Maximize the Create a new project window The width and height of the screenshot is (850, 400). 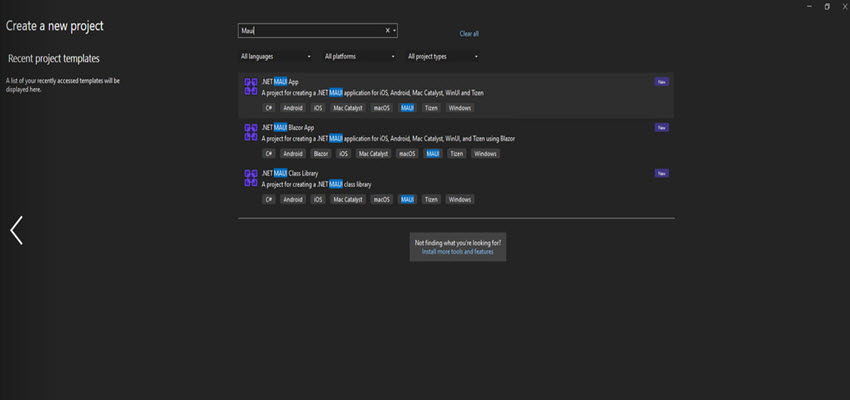coord(827,6)
